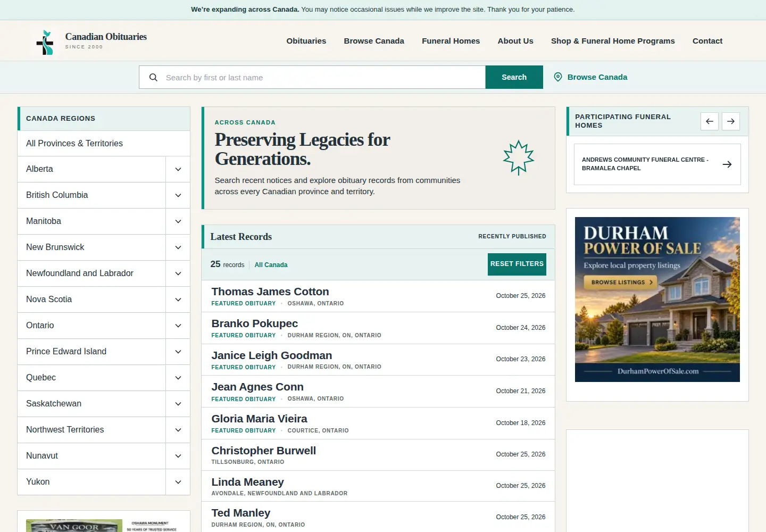
Task: Open Andrews Community Funeral Centre arrow
Action: (x=727, y=164)
